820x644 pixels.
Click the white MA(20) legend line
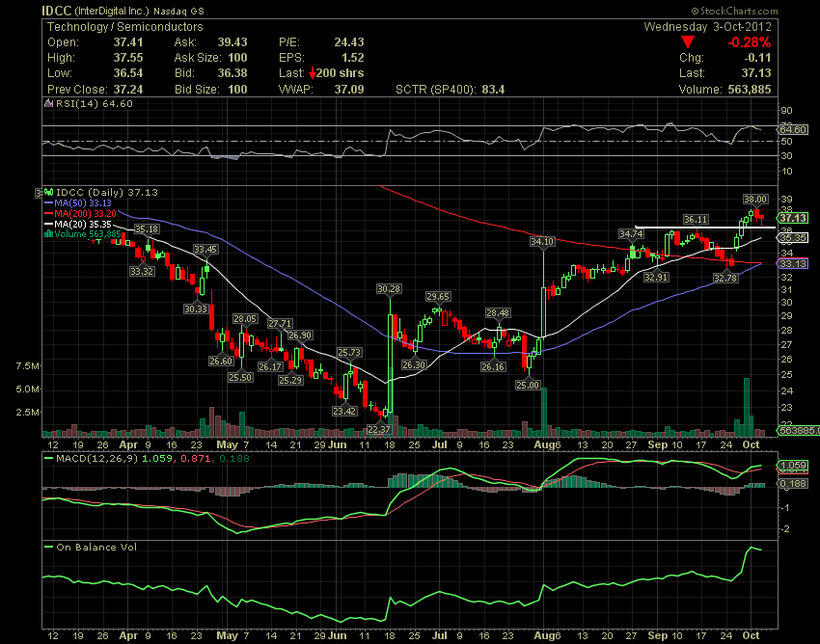point(49,225)
